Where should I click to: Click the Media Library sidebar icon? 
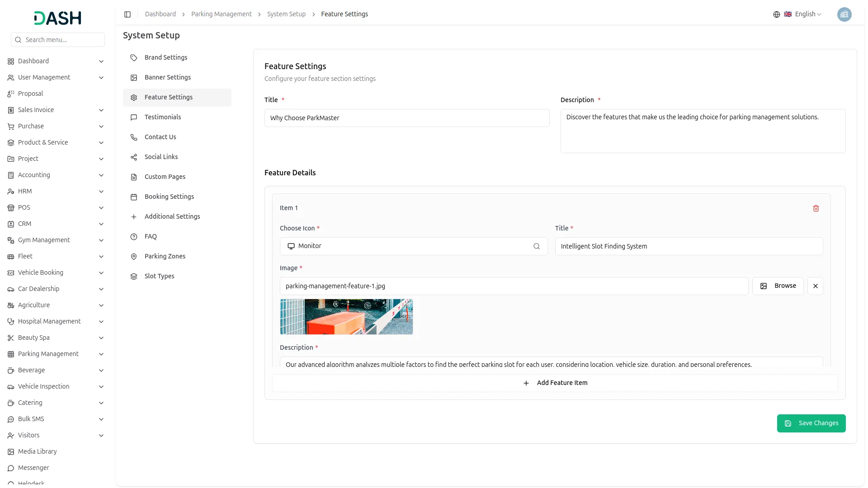point(11,451)
